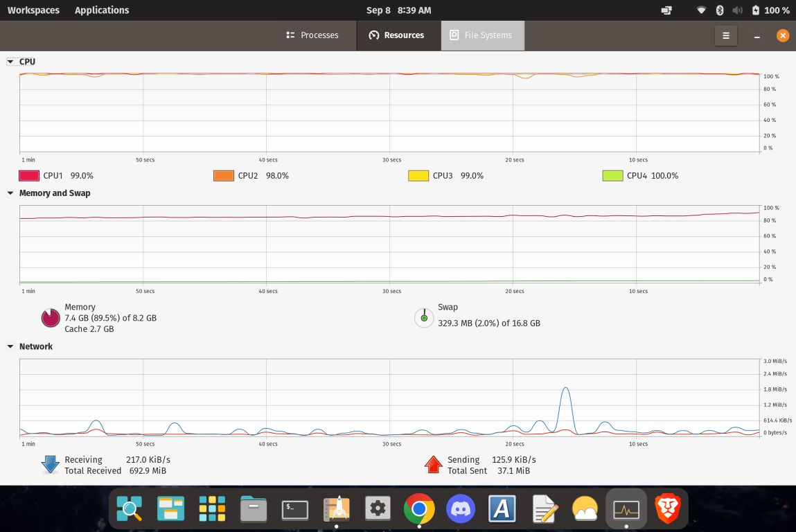Switch to the File Systems tab
This screenshot has height=532, width=796.
click(481, 35)
